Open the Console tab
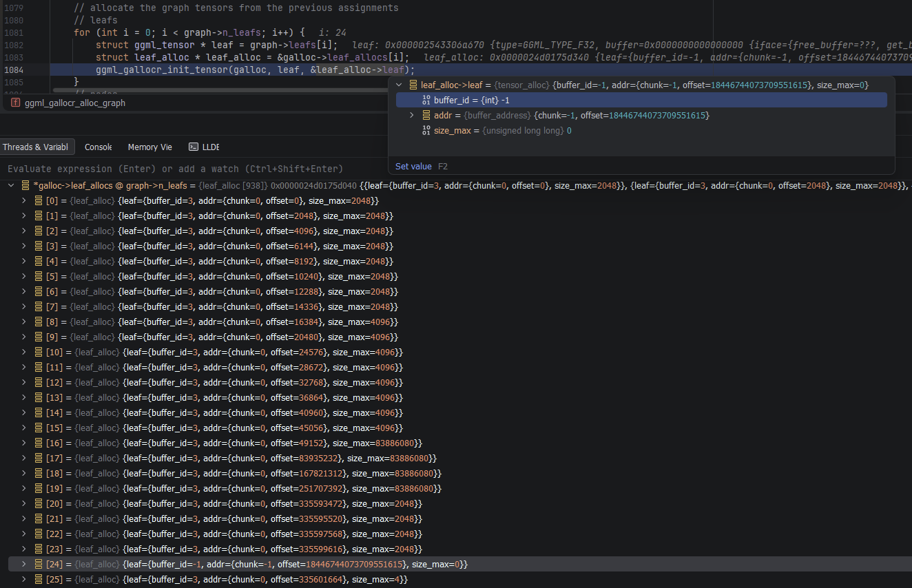 click(x=98, y=147)
